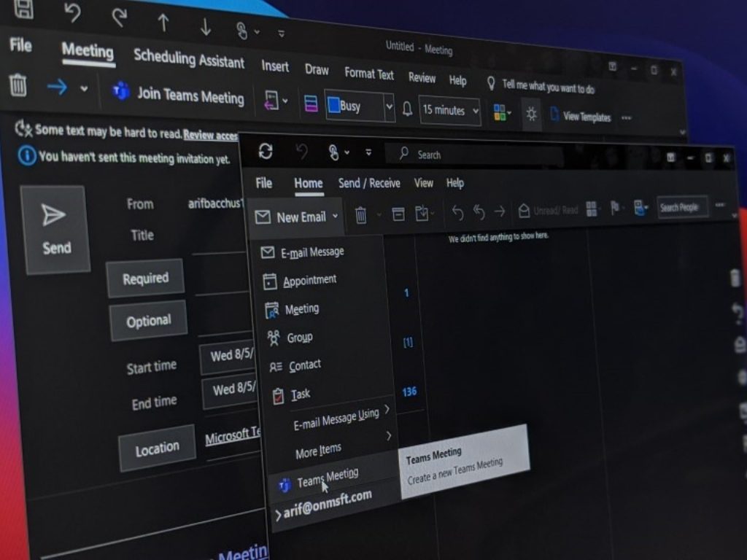Click the reminder bell icon

pyautogui.click(x=407, y=109)
